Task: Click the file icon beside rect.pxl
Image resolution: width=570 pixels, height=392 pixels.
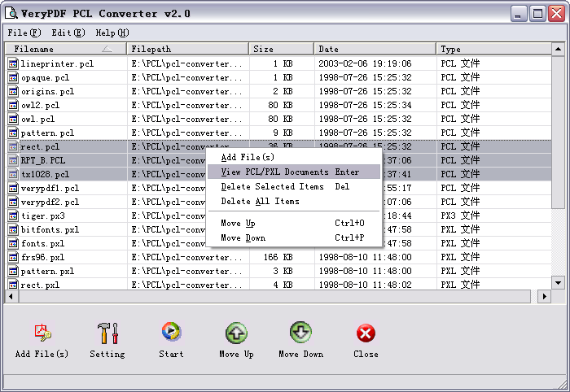Action: pos(13,285)
